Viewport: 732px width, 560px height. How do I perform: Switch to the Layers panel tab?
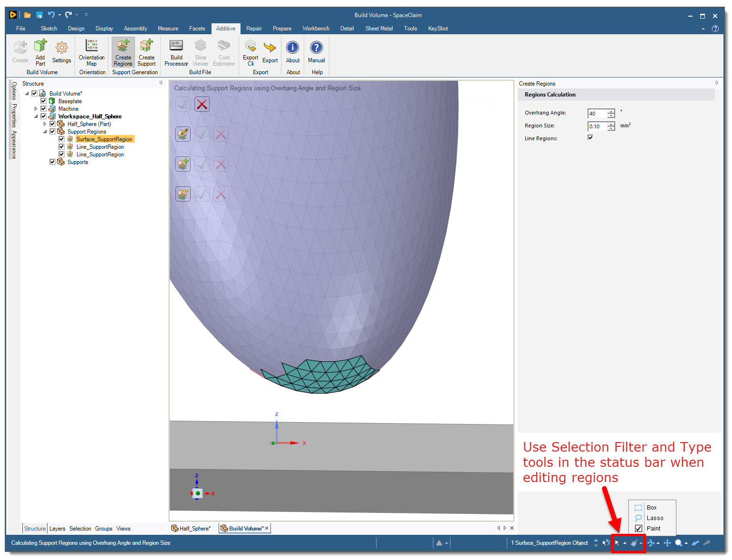pos(58,529)
